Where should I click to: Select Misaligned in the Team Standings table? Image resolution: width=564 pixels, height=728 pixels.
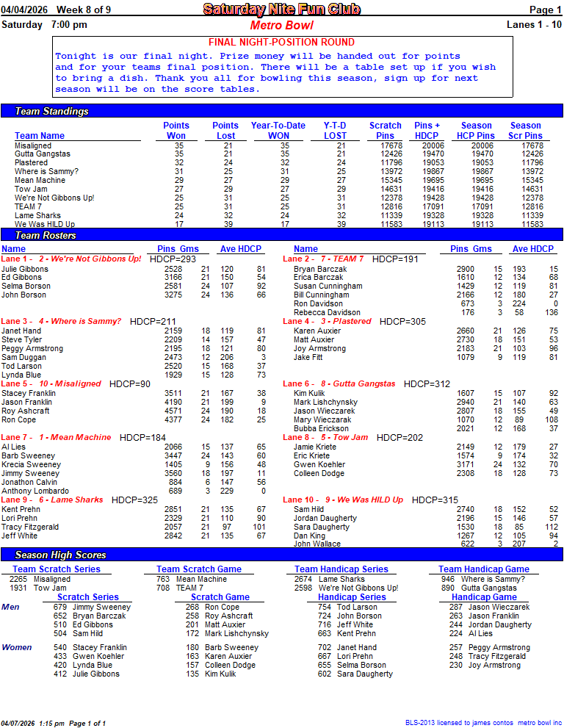coord(33,145)
